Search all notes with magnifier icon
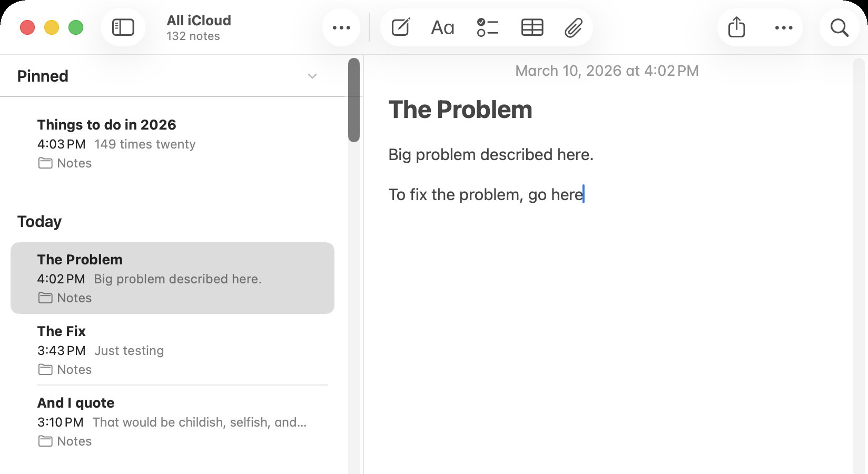This screenshot has height=474, width=868. tap(839, 27)
